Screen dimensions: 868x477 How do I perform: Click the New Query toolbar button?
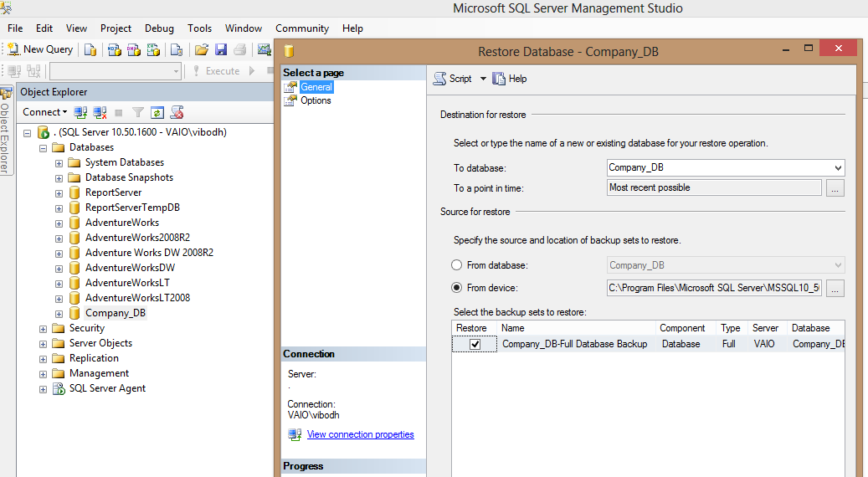40,49
